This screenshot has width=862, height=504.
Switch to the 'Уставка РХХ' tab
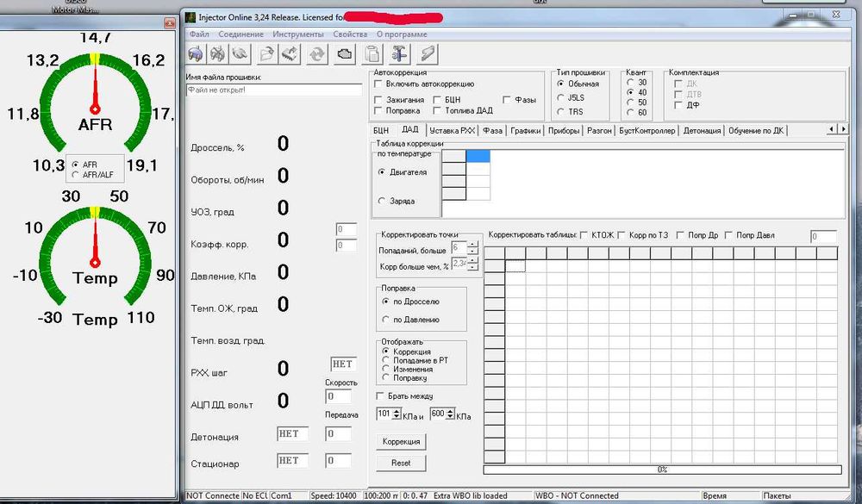452,131
